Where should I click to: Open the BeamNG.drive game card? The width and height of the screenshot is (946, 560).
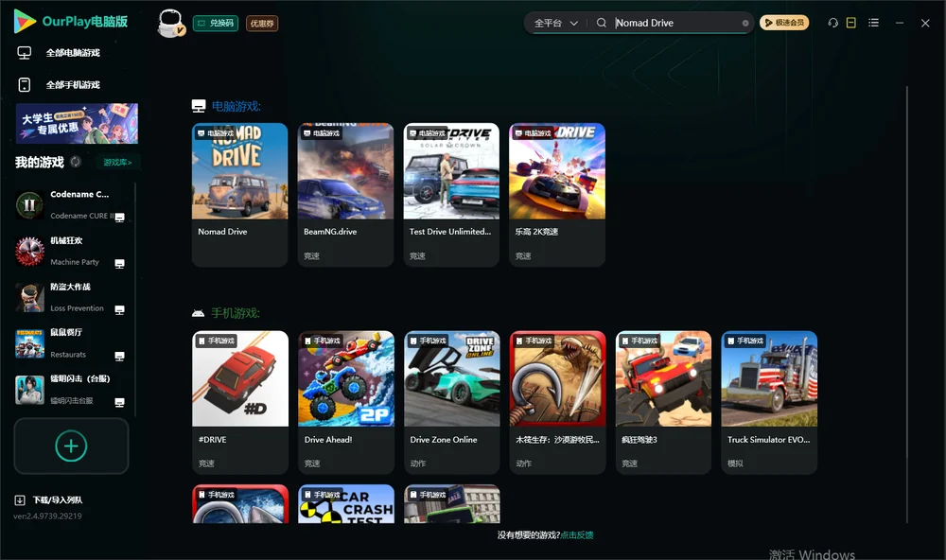(345, 195)
